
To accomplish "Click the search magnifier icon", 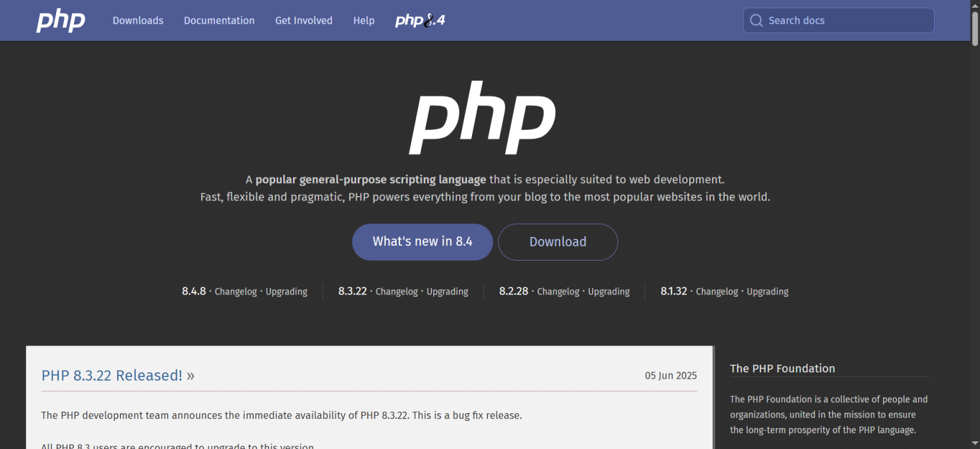I will point(756,20).
